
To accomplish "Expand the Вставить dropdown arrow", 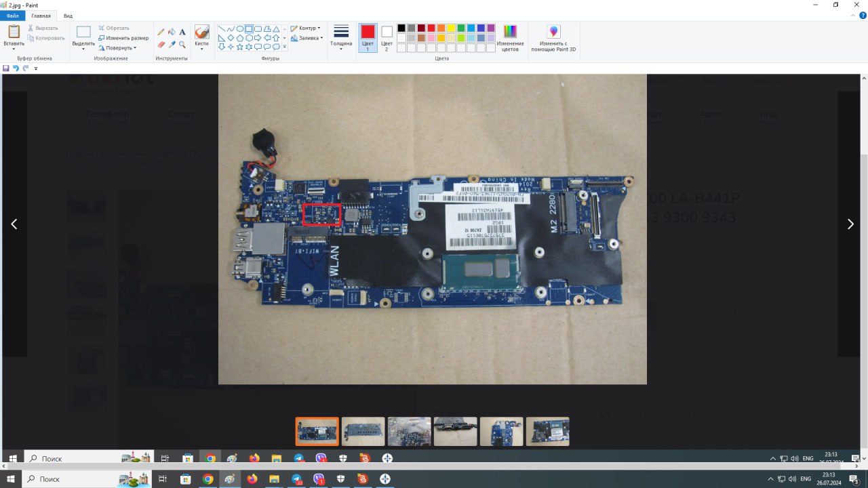I will [14, 48].
